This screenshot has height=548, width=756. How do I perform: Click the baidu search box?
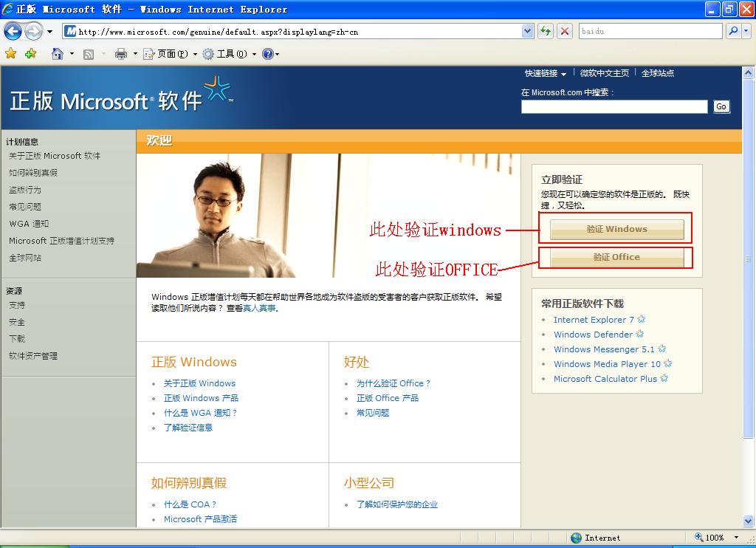pyautogui.click(x=650, y=31)
